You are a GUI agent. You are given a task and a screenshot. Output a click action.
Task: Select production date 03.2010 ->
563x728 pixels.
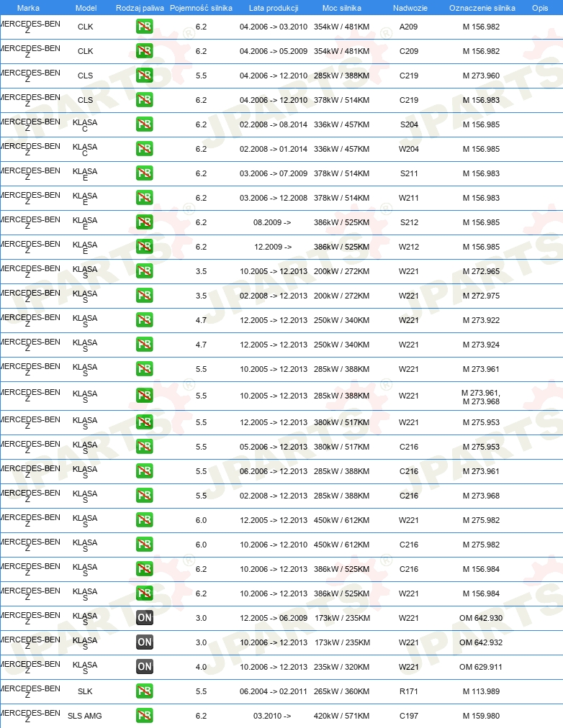coord(272,716)
